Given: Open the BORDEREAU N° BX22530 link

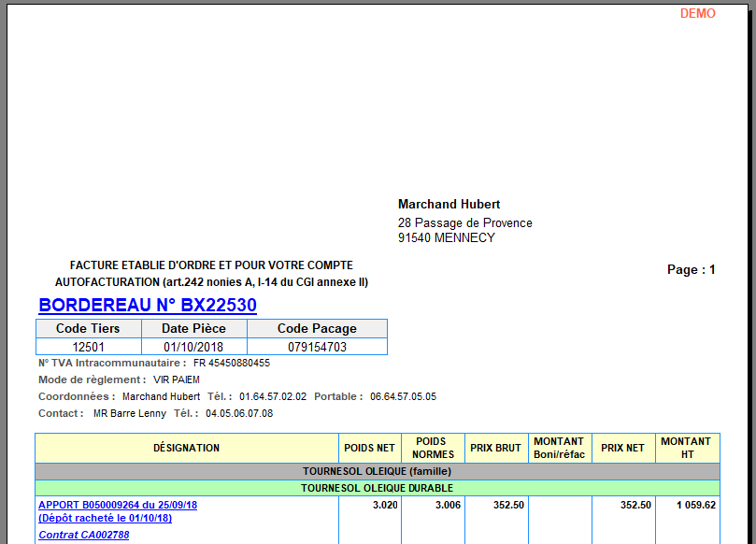Looking at the screenshot, I should 148,306.
